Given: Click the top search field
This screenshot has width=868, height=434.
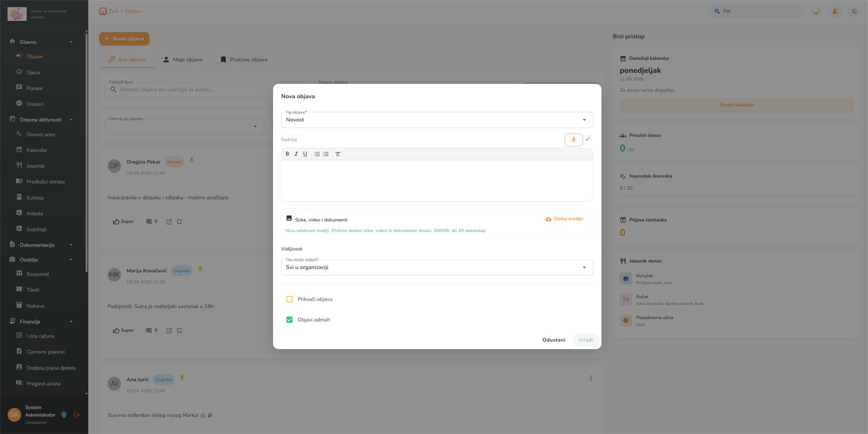Looking at the screenshot, I should point(756,11).
